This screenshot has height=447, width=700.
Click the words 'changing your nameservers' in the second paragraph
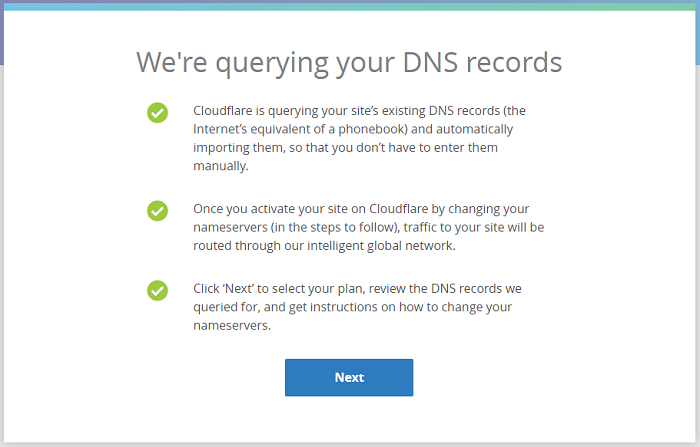coord(361,218)
